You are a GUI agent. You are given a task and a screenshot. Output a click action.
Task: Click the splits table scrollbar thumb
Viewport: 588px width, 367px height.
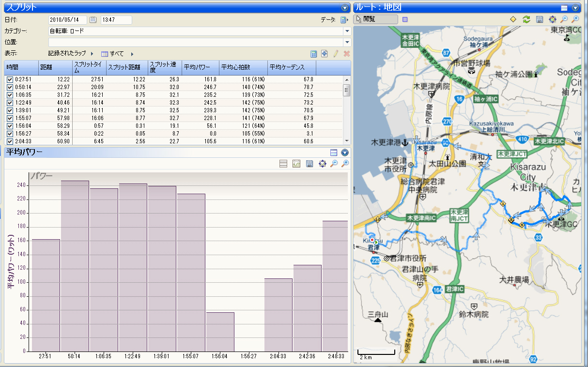point(347,91)
